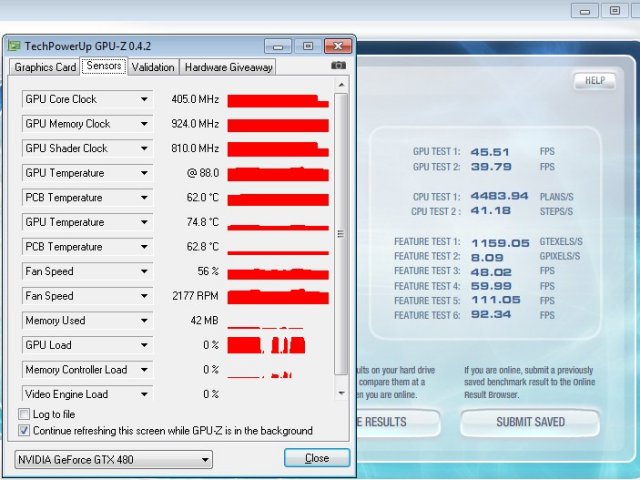This screenshot has height=480, width=640.
Task: Click FEATURE TEST 3 score 48.02
Action: (491, 272)
